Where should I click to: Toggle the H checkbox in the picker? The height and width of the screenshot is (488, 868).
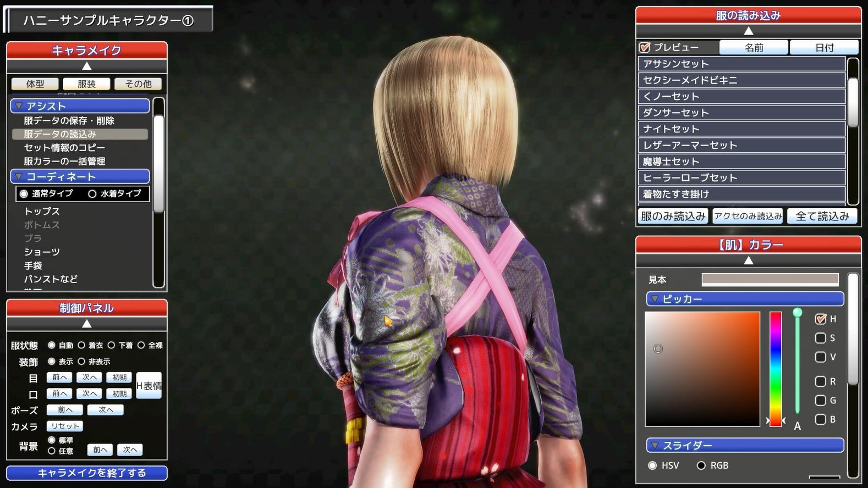click(821, 319)
